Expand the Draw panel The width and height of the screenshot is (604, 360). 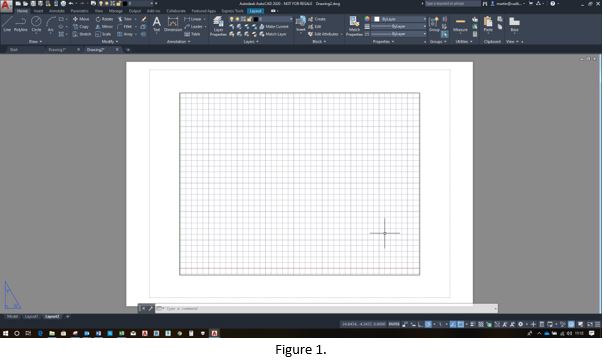[35, 42]
